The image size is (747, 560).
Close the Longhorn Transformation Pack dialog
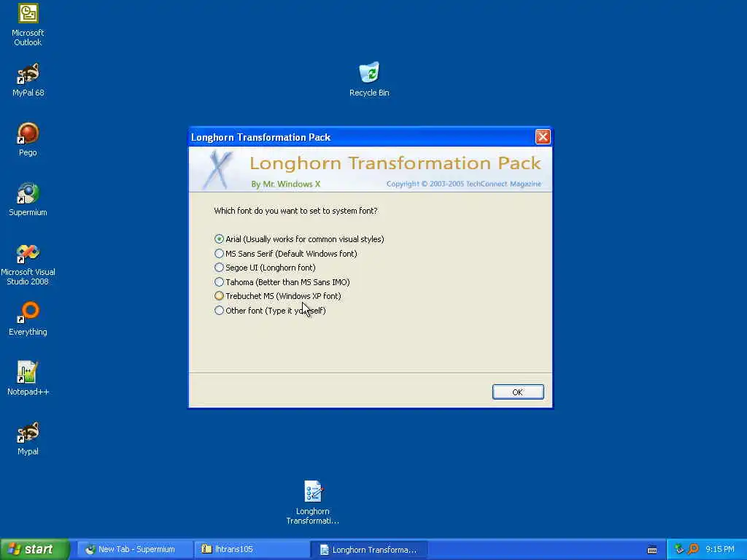click(543, 137)
